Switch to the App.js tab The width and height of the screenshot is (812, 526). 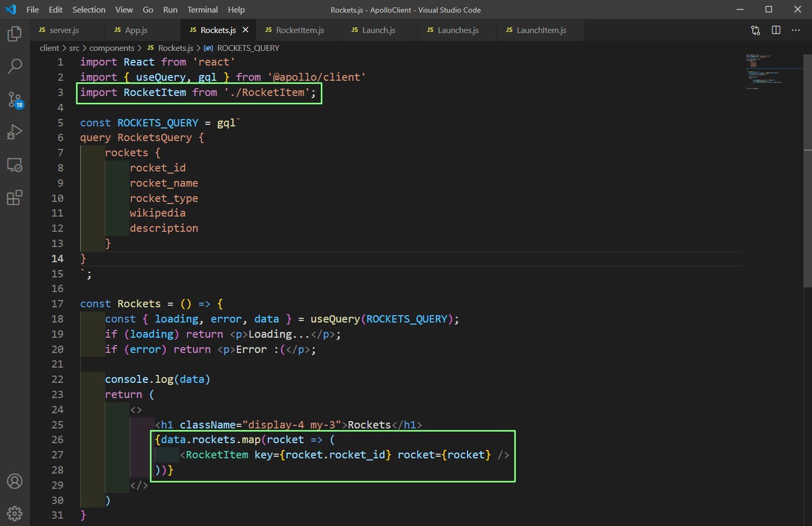pyautogui.click(x=143, y=30)
